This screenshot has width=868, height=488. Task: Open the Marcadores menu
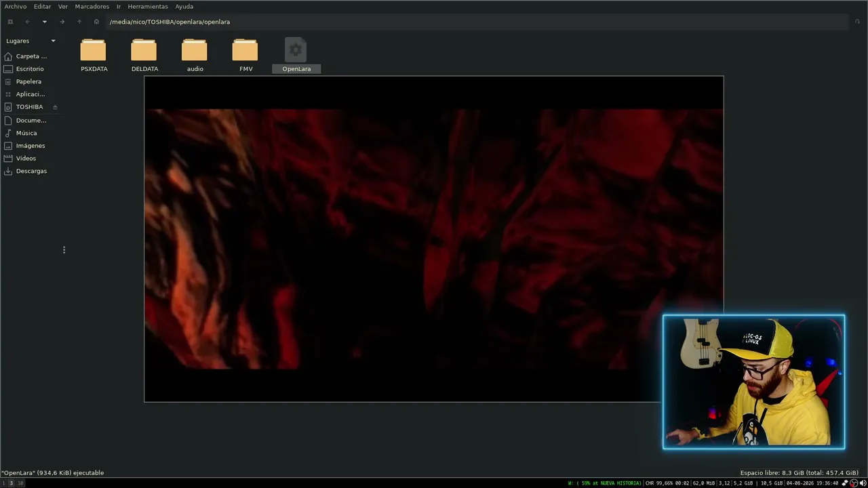coord(92,7)
